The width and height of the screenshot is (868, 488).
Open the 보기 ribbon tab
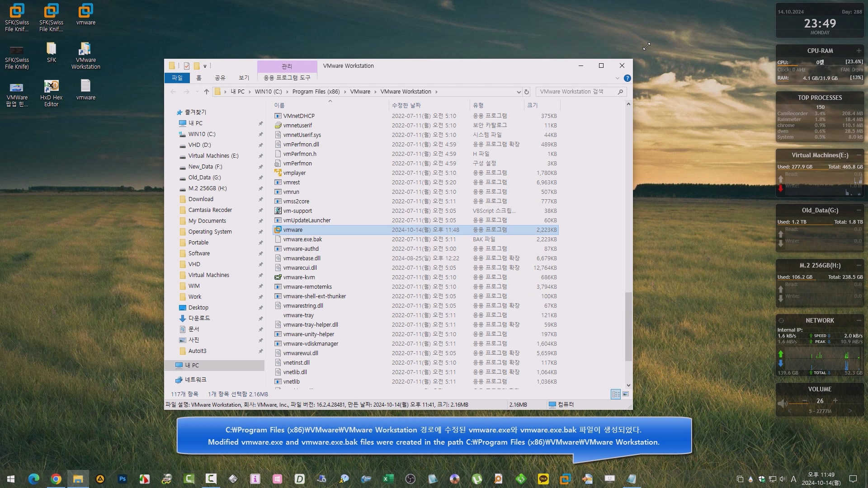tap(244, 78)
